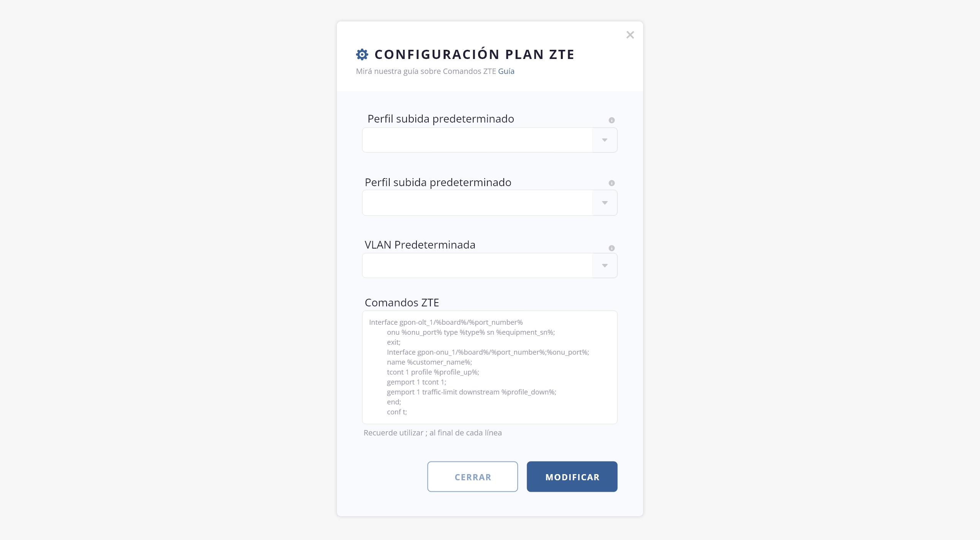Click the info icon for the second Perfil subida predeterminado

pyautogui.click(x=612, y=183)
